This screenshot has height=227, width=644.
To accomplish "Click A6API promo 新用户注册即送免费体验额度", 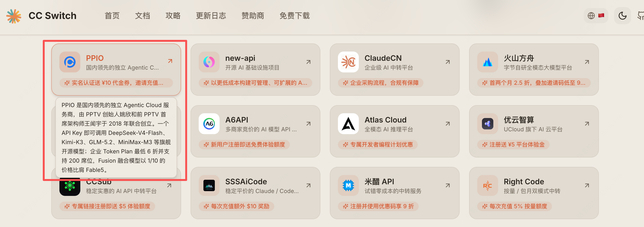I will click(x=244, y=144).
